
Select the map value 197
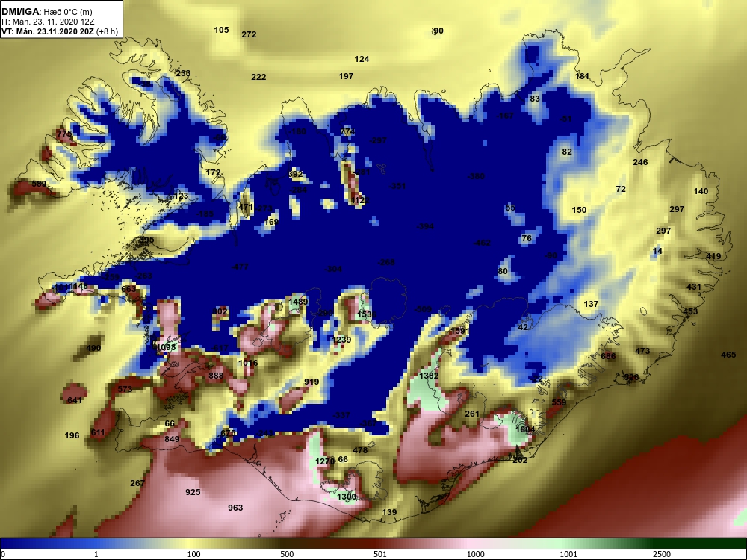click(x=346, y=76)
